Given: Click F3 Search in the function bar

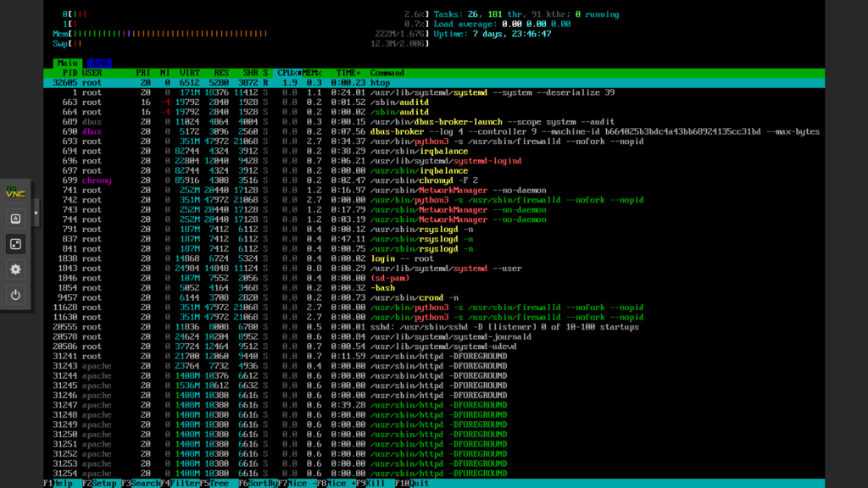Looking at the screenshot, I should pyautogui.click(x=142, y=484).
